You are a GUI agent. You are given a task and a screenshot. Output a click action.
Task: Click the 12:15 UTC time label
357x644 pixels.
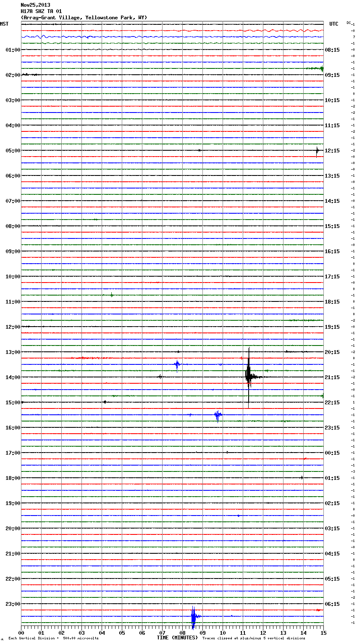pos(332,151)
